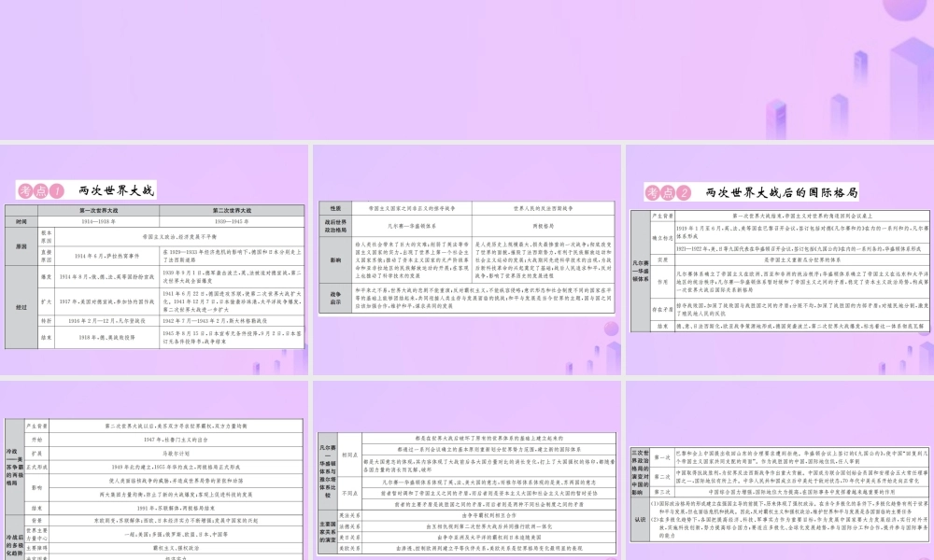The width and height of the screenshot is (934, 560).
Task: Click cell 1917年，美国对德宣战
Action: pyautogui.click(x=107, y=301)
